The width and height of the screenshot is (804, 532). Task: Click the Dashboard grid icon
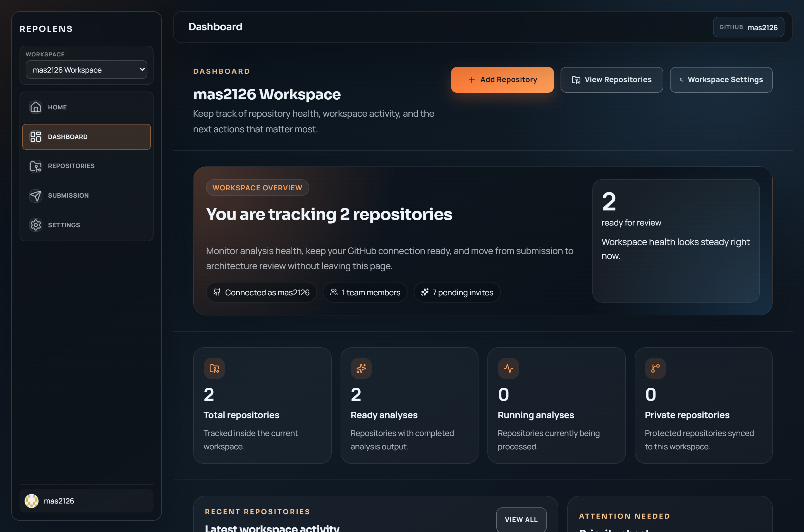click(36, 137)
